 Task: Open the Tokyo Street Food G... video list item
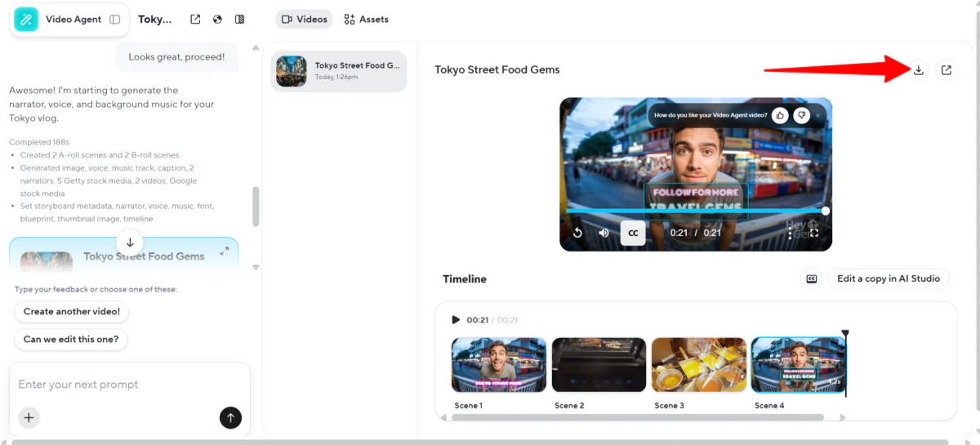339,71
